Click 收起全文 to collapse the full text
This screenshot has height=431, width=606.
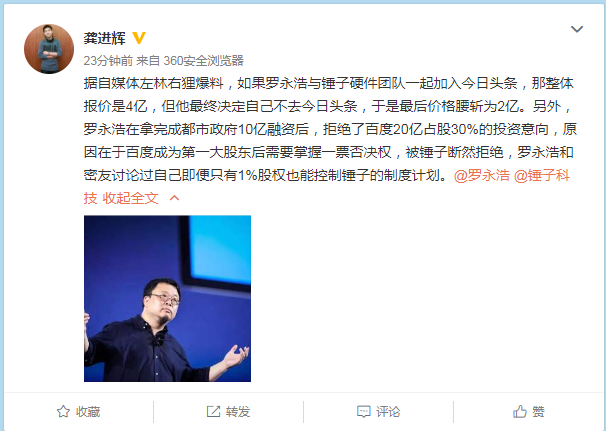(x=131, y=198)
